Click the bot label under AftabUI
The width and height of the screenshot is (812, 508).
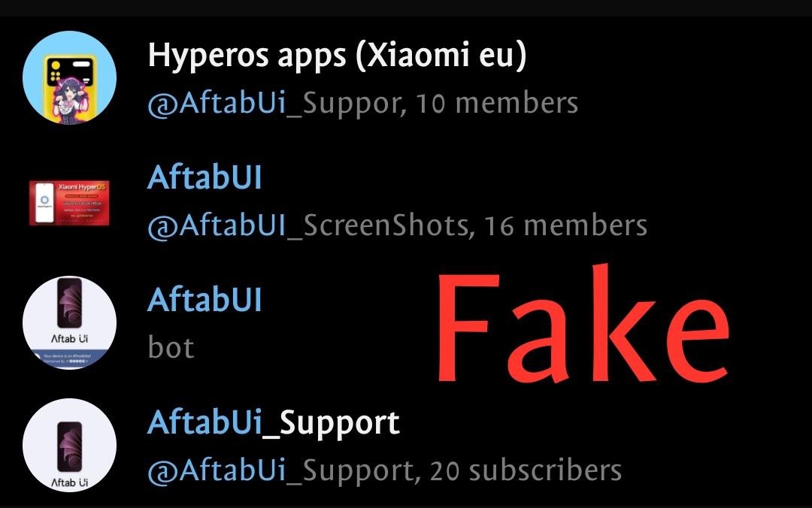click(171, 347)
